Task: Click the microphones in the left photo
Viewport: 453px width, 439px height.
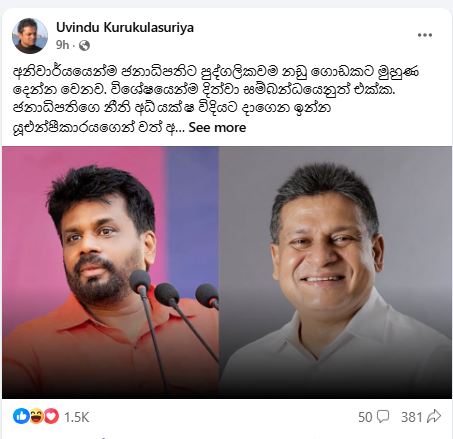Action: (x=173, y=310)
